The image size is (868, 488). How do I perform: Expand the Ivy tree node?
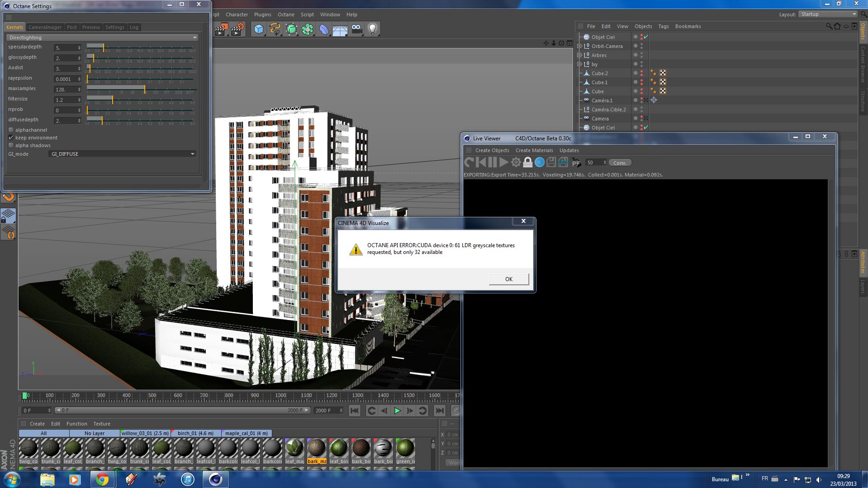tap(579, 64)
